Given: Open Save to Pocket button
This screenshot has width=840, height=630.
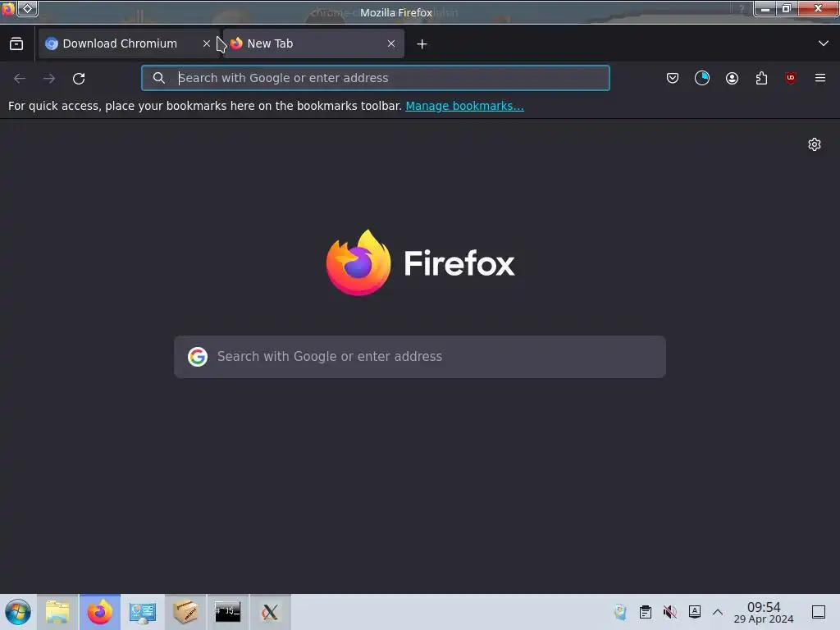Looking at the screenshot, I should coord(673,78).
